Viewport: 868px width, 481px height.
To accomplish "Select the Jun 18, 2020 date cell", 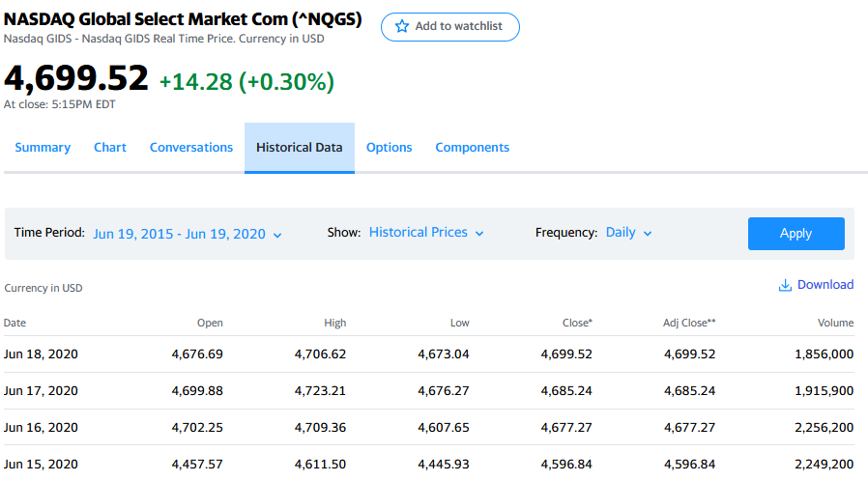I will [41, 354].
